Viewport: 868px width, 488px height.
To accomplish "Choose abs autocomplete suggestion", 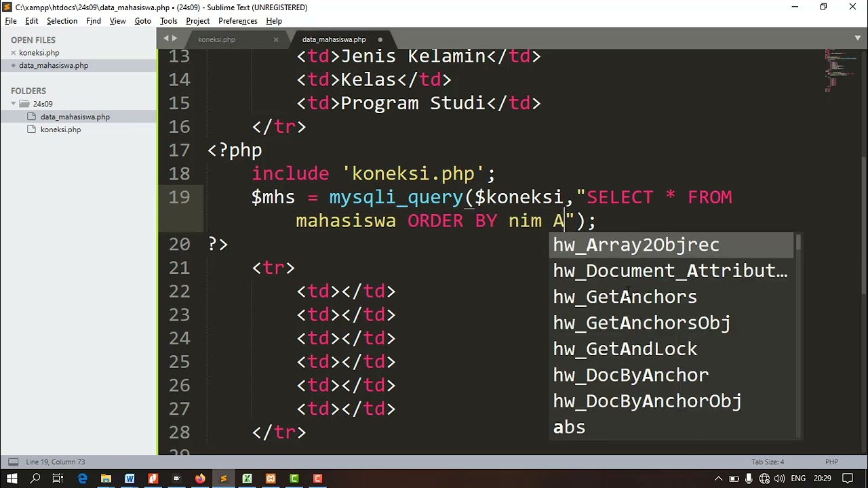I will point(671,427).
